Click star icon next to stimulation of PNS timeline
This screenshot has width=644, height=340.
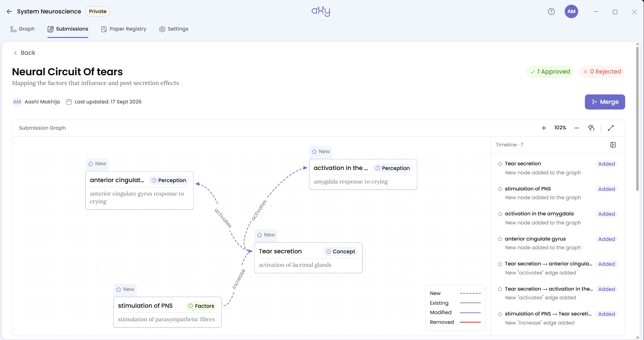pos(500,189)
